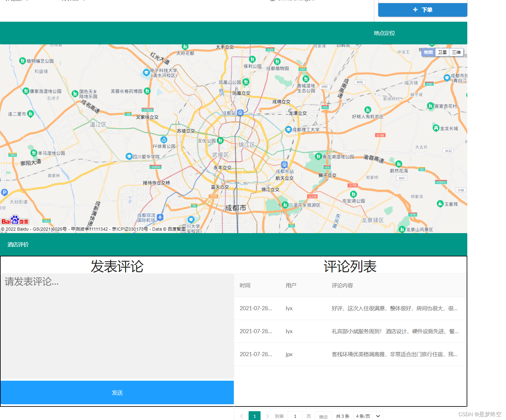
Task: Click the 评论内容 column header
Action: click(x=342, y=285)
